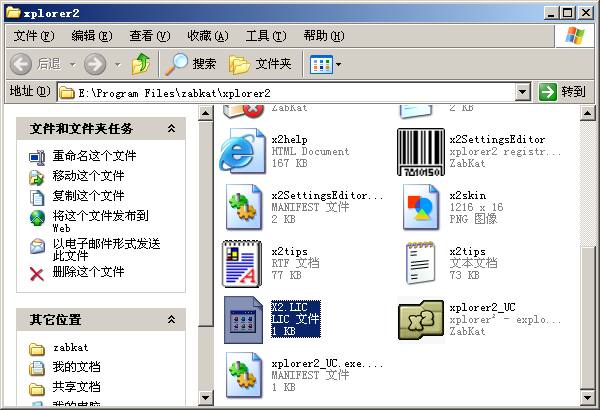Screen dimensions: 600x410
Task: Toggle the 文件夹 folders pane
Action: pyautogui.click(x=260, y=64)
